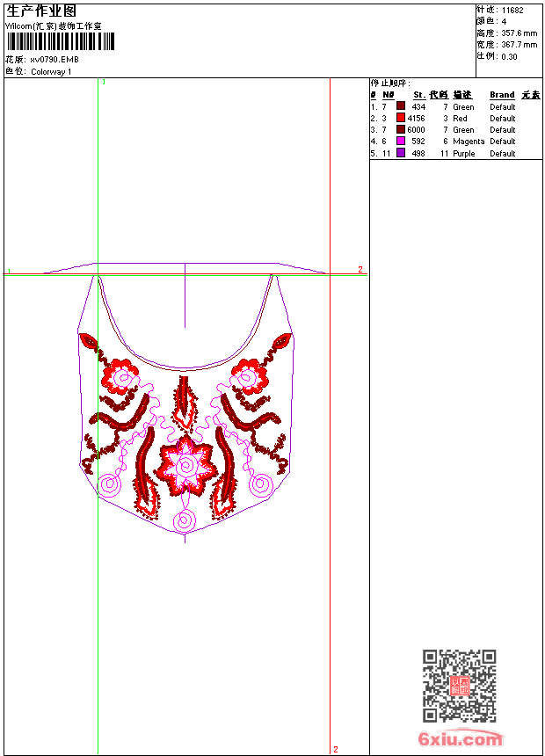The width and height of the screenshot is (545, 756).
Task: Click the color count value '4' in header
Action: (504, 22)
